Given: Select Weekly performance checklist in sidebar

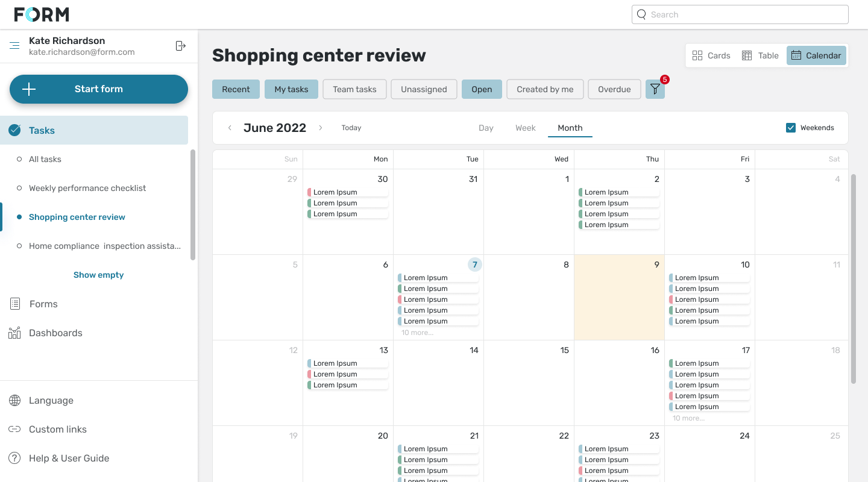Looking at the screenshot, I should coord(87,187).
